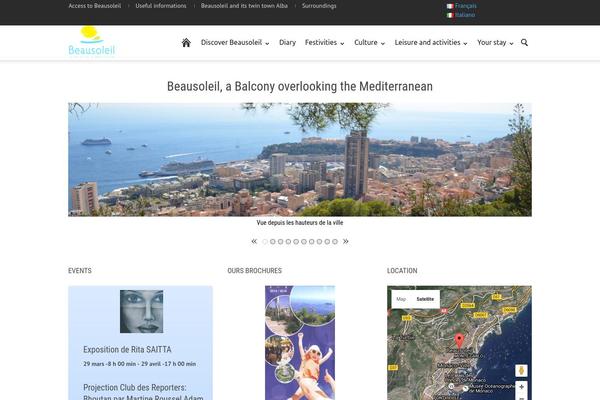Select the sixth slideshow dot

click(304, 242)
